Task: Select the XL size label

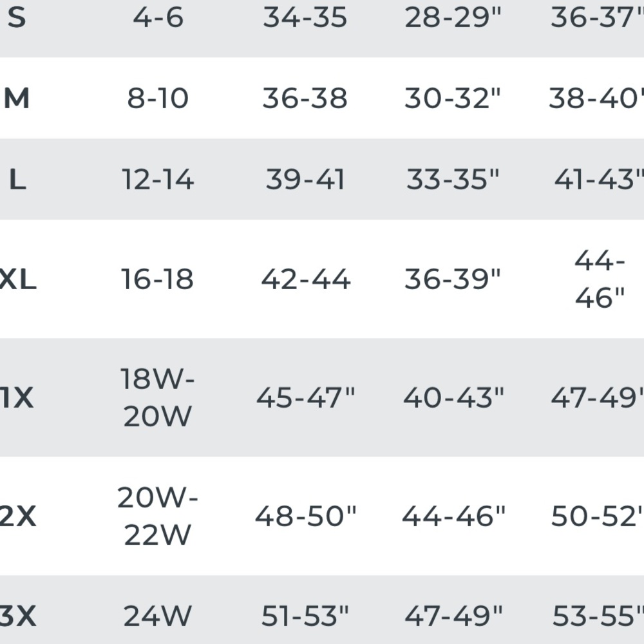Action: point(18,280)
